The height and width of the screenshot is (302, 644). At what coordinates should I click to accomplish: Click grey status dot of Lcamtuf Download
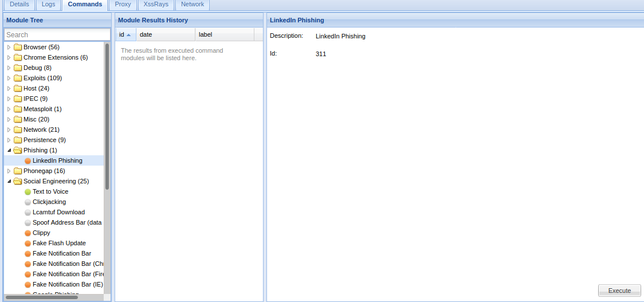28,213
